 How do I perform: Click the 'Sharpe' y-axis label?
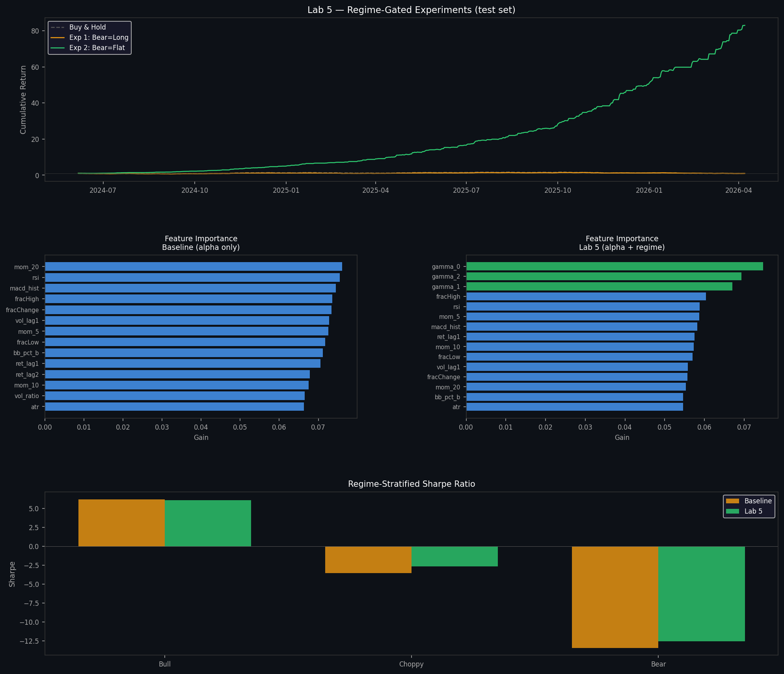[x=12, y=574]
